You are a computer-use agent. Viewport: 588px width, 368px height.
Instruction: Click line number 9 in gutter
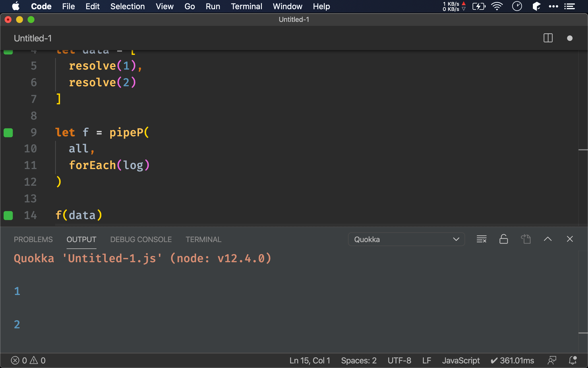click(34, 133)
